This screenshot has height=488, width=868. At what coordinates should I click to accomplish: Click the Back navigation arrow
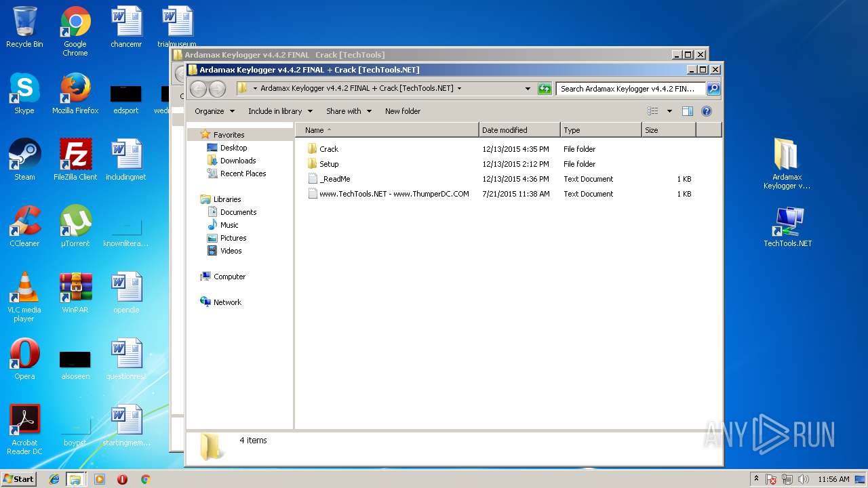click(x=198, y=89)
